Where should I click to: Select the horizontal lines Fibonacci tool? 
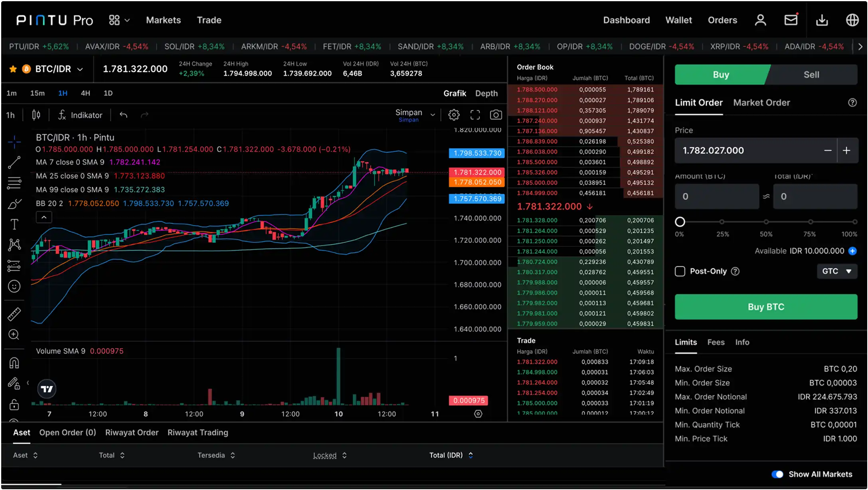(x=14, y=183)
